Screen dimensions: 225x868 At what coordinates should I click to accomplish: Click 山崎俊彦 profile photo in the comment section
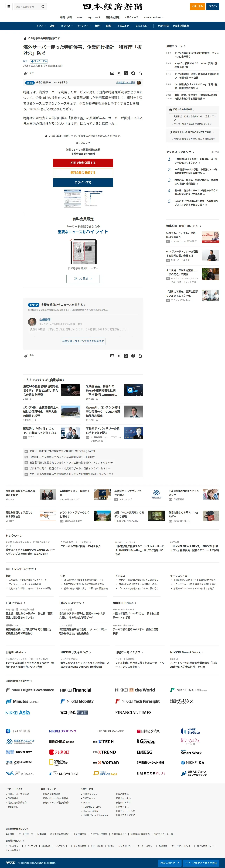[32, 322]
